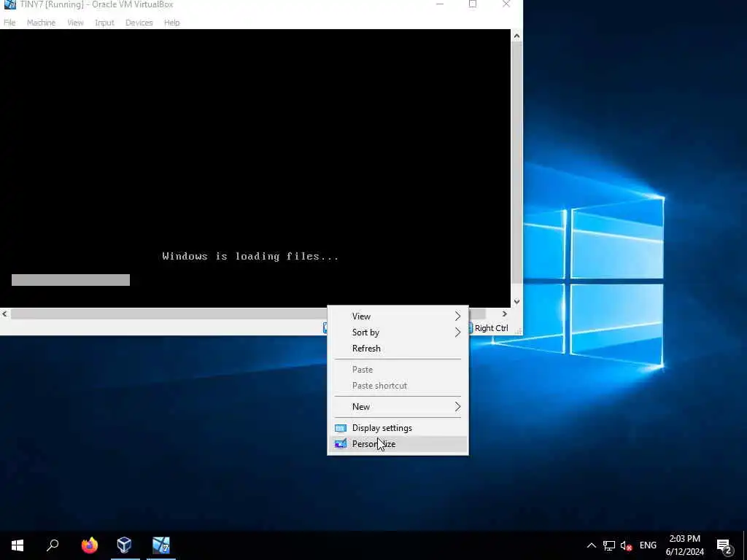Click the Sort by submenu arrow

(x=458, y=332)
